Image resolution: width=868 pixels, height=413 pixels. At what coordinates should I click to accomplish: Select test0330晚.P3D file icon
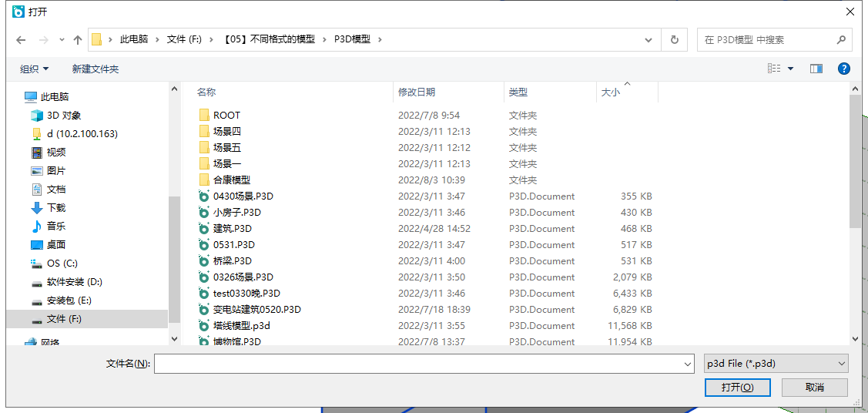click(x=205, y=293)
